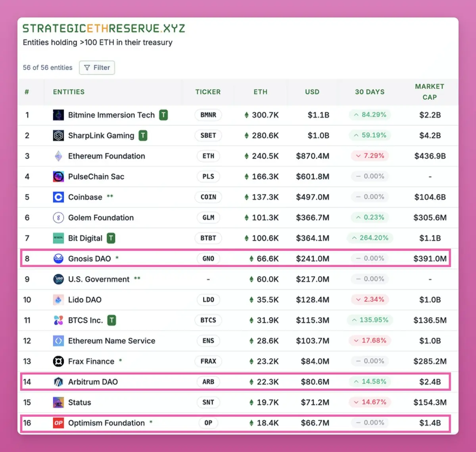
Task: Click the Golem Foundation logo icon
Action: click(58, 217)
